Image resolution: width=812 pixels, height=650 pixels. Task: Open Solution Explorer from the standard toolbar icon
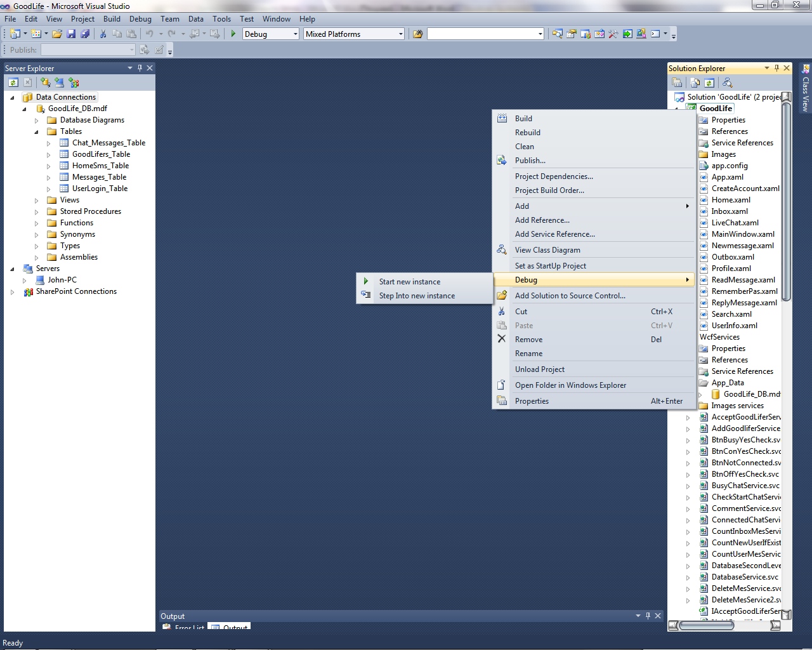pyautogui.click(x=558, y=34)
